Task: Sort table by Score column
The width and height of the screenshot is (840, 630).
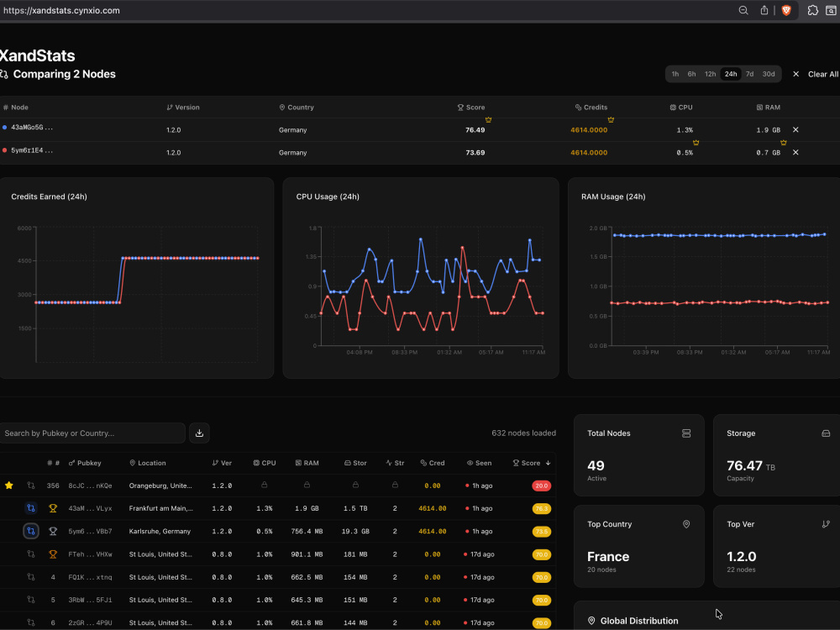Action: click(x=532, y=463)
